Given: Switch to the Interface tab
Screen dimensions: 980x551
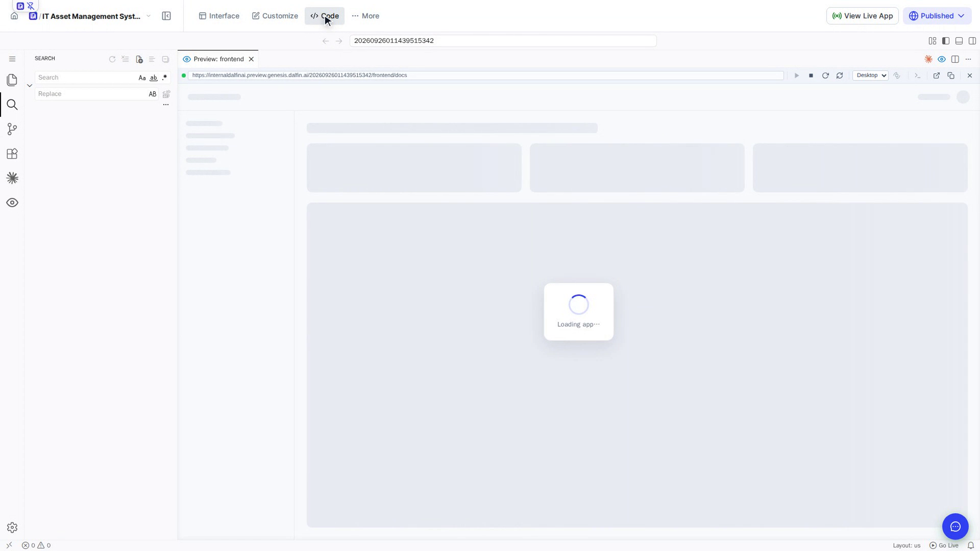Looking at the screenshot, I should pos(219,16).
